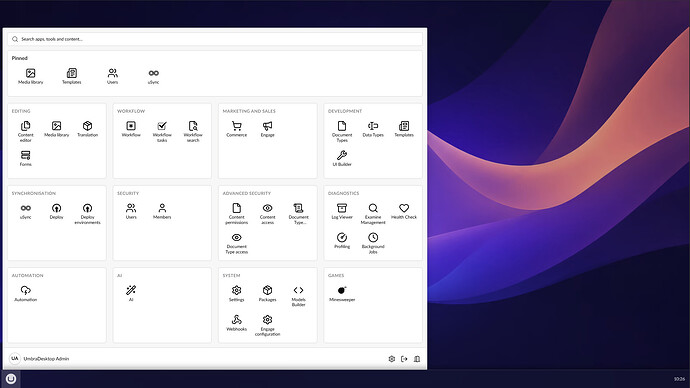This screenshot has height=388, width=690.
Task: Open pinned Users app
Action: pos(113,76)
